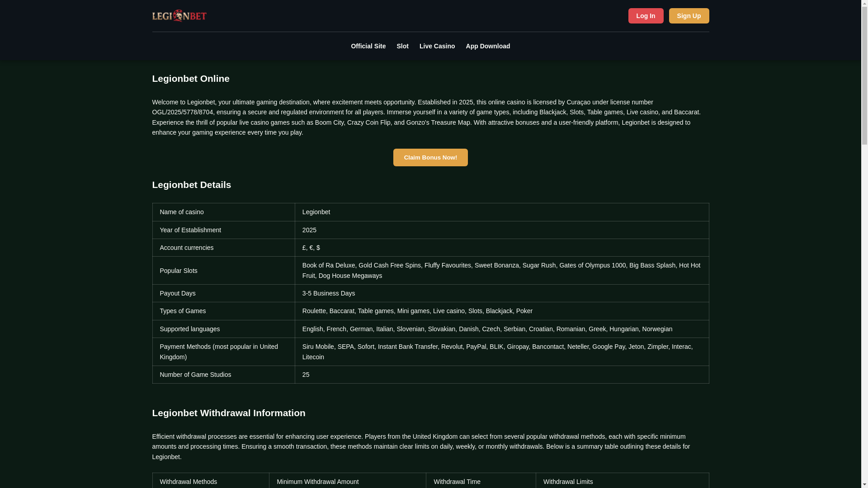The width and height of the screenshot is (868, 488).
Task: Click the Withdrawal Limits column header
Action: coord(623,481)
